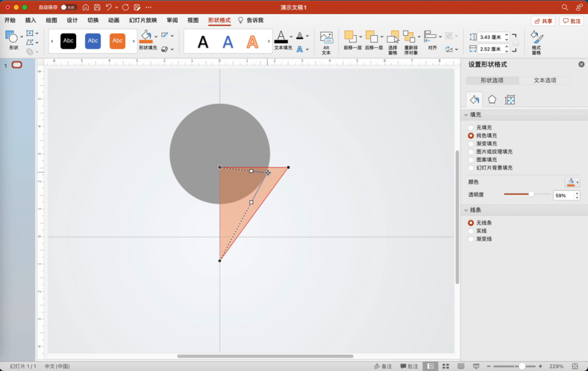The height and width of the screenshot is (371, 588).
Task: Collapse the 线条 section
Action: [466, 210]
